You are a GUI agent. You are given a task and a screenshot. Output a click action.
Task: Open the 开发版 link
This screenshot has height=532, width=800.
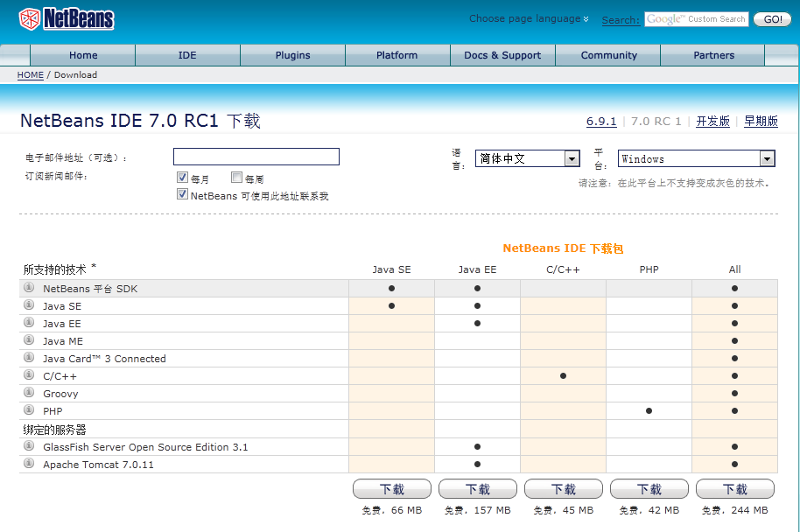pos(712,122)
